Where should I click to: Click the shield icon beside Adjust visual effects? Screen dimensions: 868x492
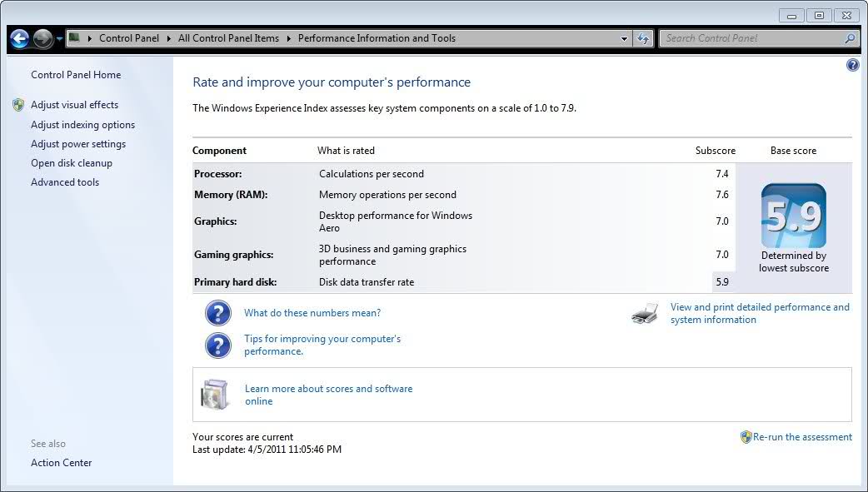tap(18, 105)
